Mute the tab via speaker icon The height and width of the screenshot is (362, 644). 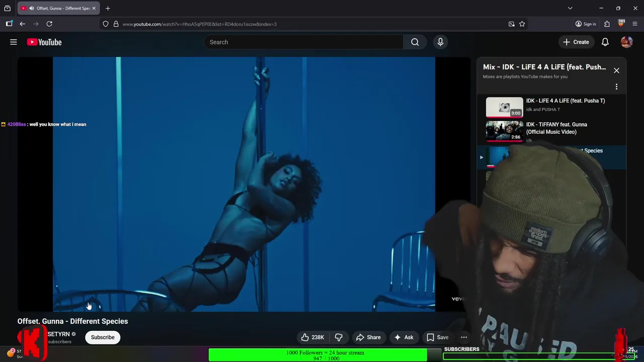(32, 8)
